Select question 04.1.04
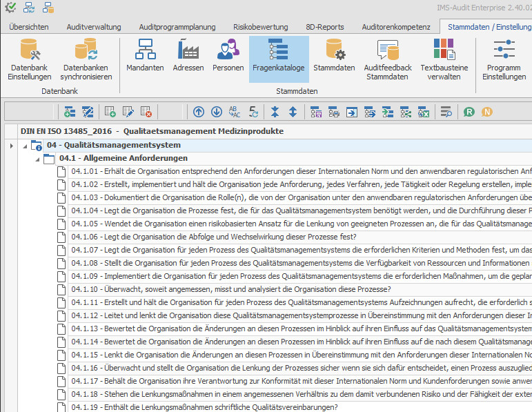The height and width of the screenshot is (412, 532). tap(300, 210)
